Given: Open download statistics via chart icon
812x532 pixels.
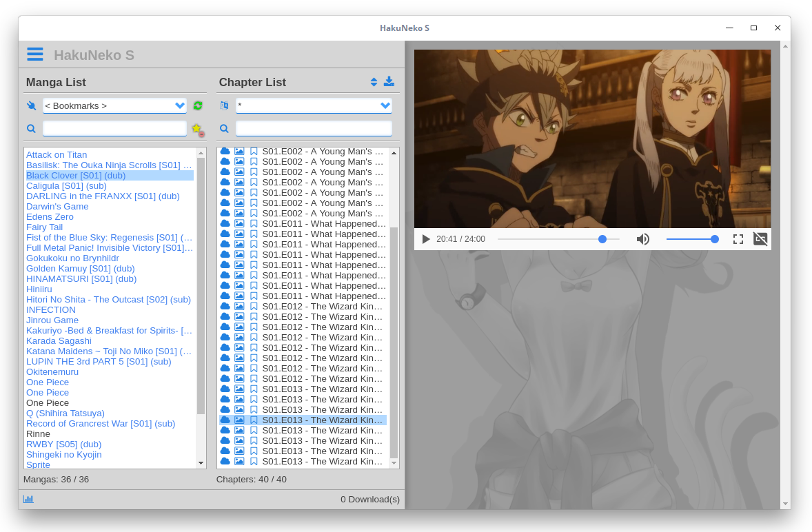Looking at the screenshot, I should coord(28,498).
